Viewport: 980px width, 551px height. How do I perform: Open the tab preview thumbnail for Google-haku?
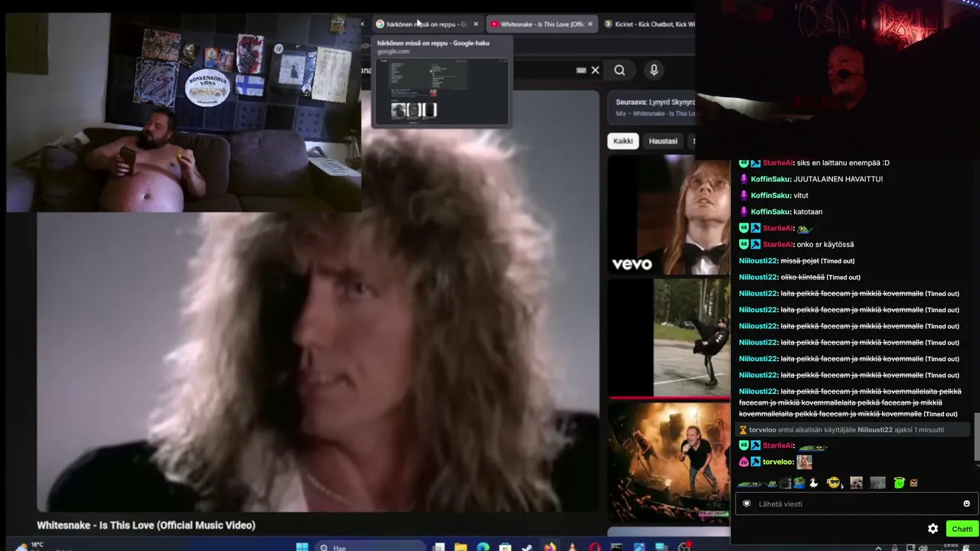(x=441, y=90)
